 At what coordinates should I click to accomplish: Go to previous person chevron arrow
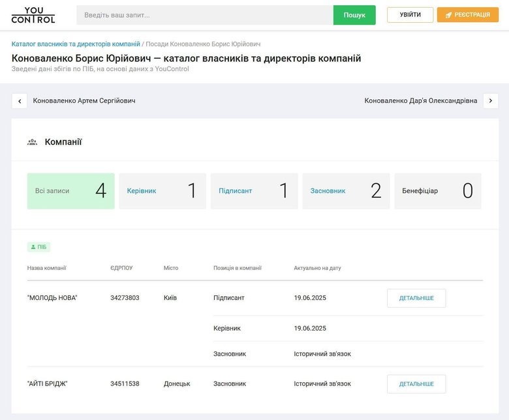[x=20, y=101]
